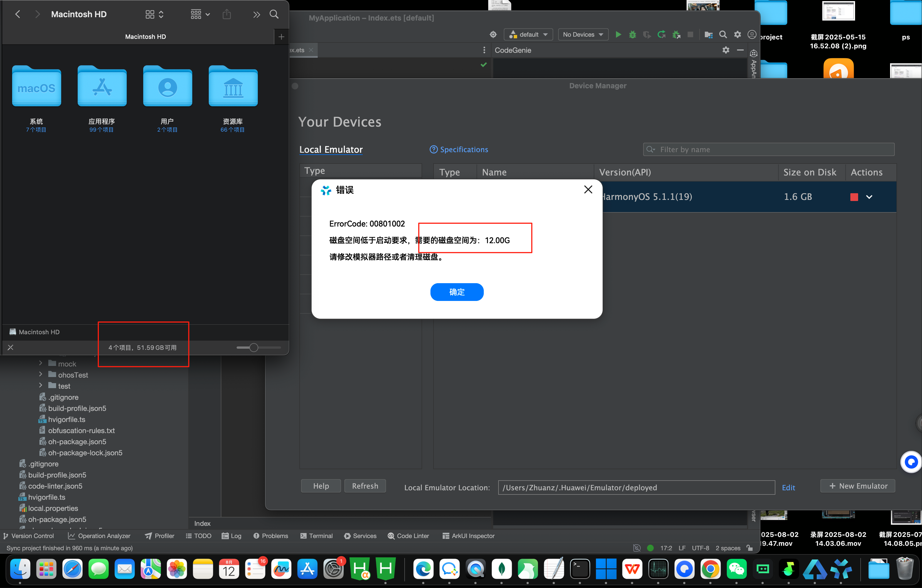Open the Problems tool window

(271, 536)
